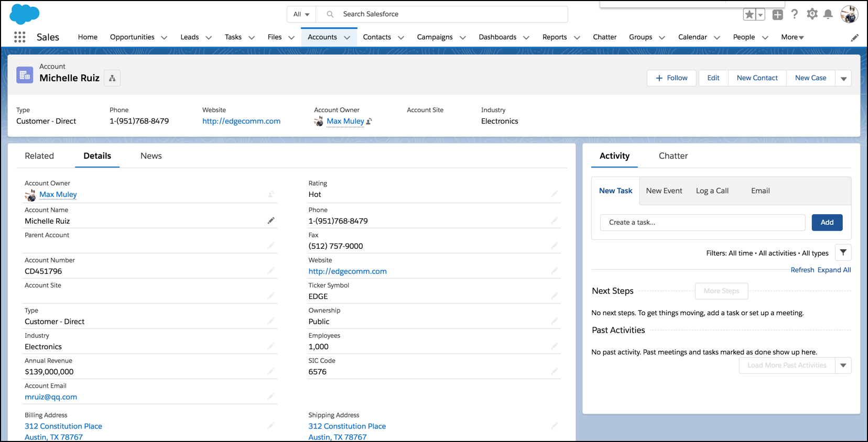Click the More Steps button
The image size is (868, 442).
click(x=721, y=291)
